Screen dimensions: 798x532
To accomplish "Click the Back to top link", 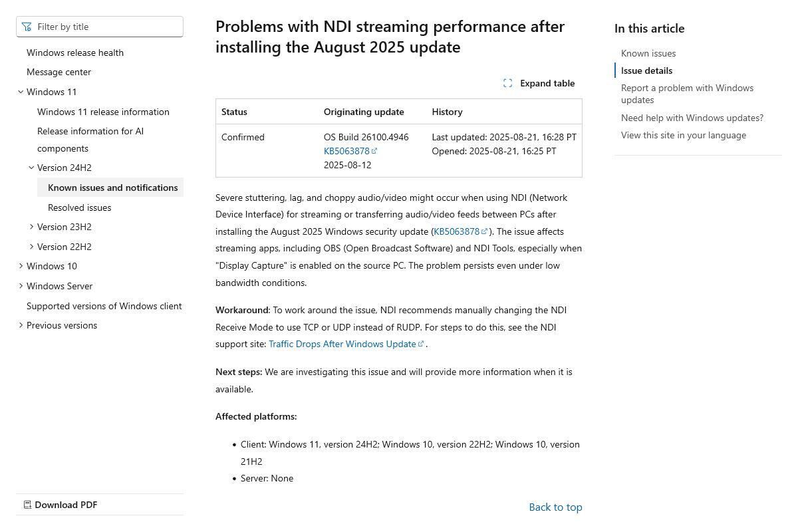I will pos(555,507).
